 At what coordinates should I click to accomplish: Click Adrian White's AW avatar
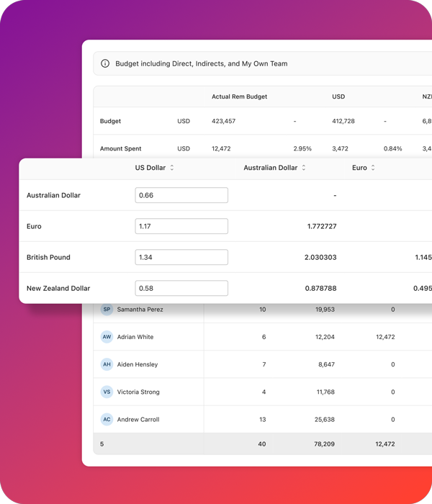point(107,337)
